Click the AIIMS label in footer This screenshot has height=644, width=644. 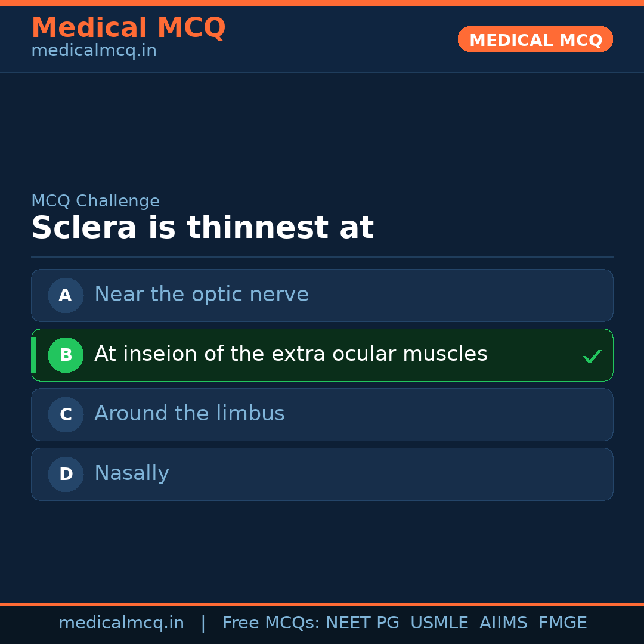[x=503, y=623]
